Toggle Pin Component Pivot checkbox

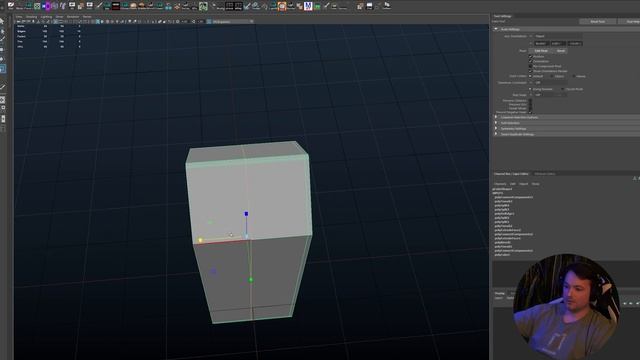[x=531, y=66]
